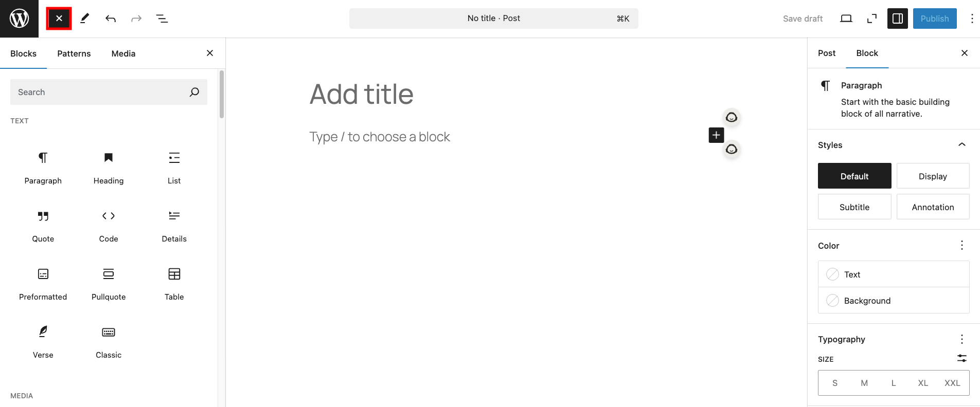Click the Undo arrow in the toolbar
The height and width of the screenshot is (407, 980).
click(x=111, y=18)
